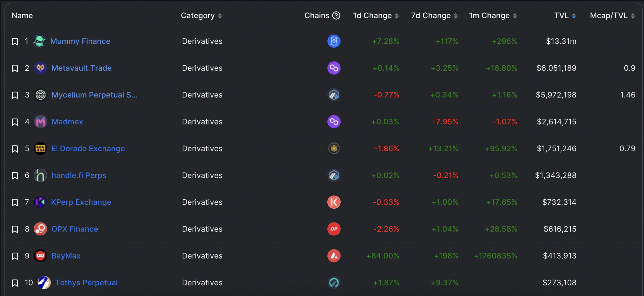Click the Chains help question mark icon
644x296 pixels.
tap(336, 16)
